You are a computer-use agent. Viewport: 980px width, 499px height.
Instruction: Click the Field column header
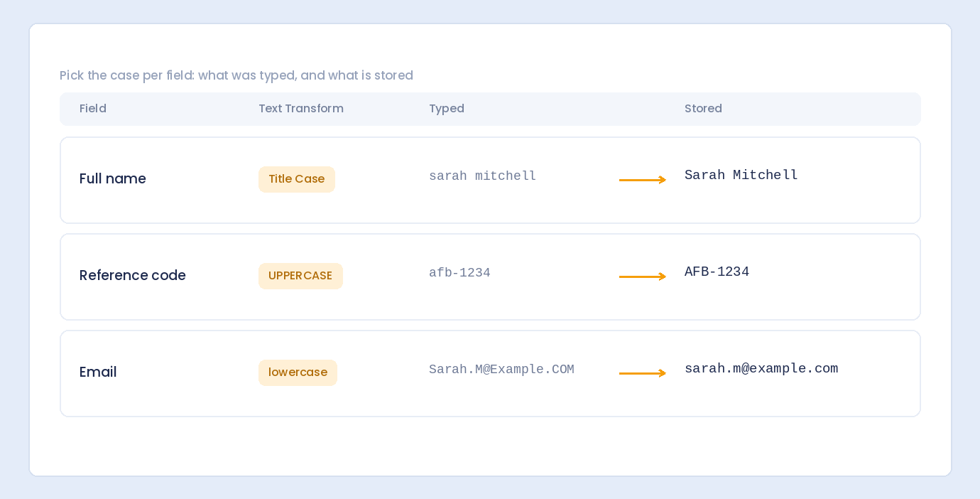point(93,109)
